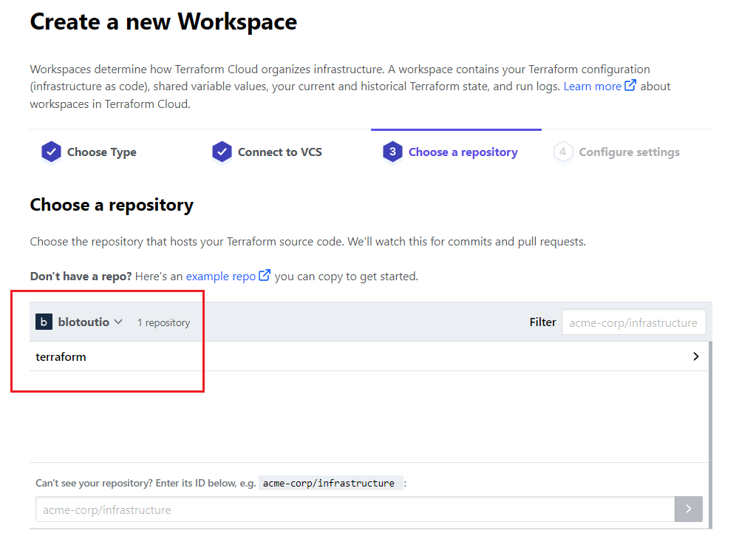
Task: Click the Don't have a repo? text
Action: [81, 277]
